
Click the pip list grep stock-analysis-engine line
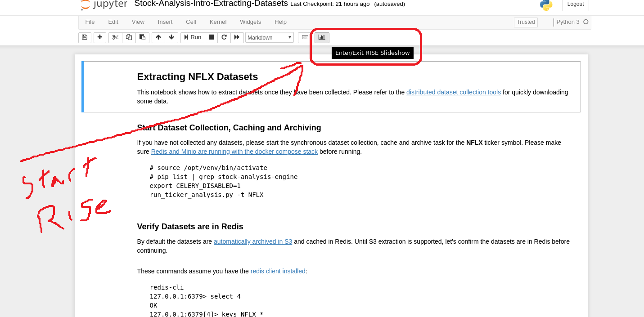click(224, 177)
